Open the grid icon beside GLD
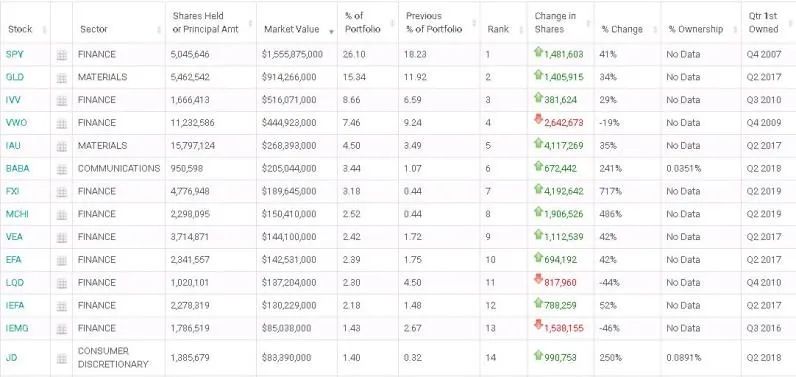Screen dimensions: 796x377 pyautogui.click(x=61, y=78)
